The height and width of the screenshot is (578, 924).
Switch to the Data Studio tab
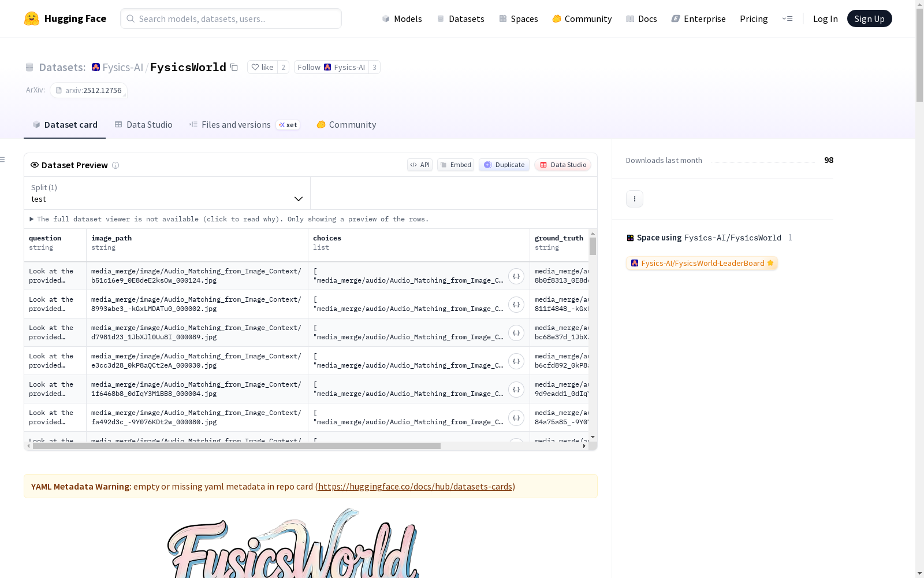[143, 125]
